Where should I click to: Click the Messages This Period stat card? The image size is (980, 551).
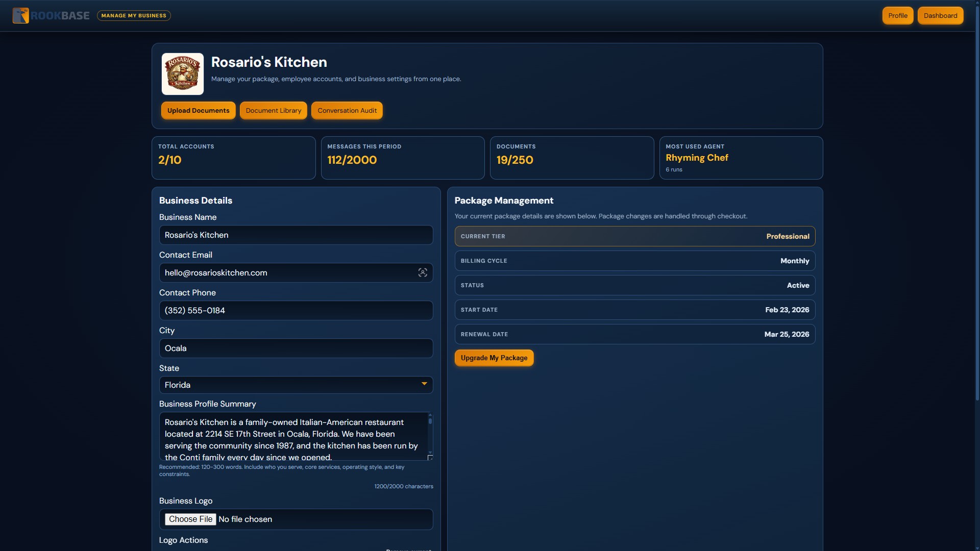click(x=402, y=158)
